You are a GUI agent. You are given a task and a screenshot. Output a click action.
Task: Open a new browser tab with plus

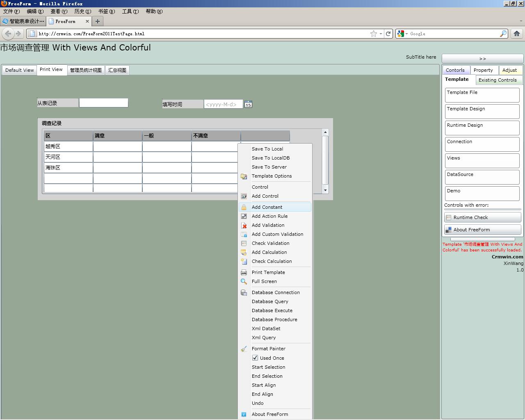[x=98, y=21]
